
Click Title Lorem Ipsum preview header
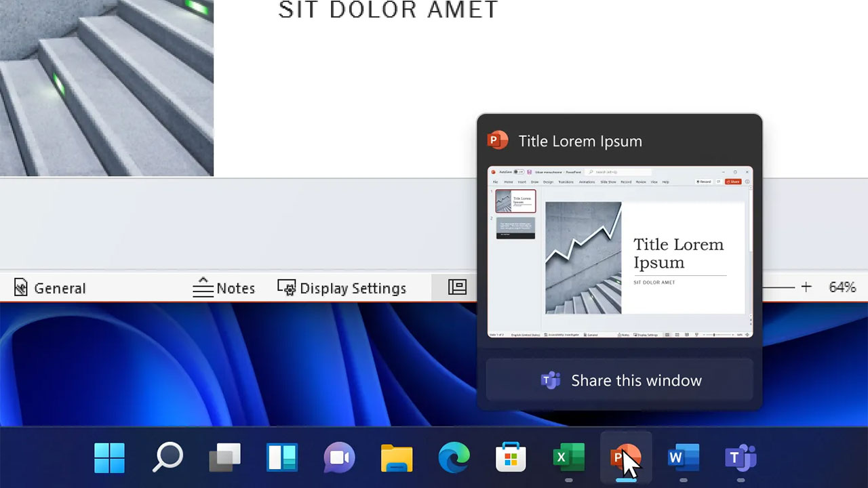(580, 141)
